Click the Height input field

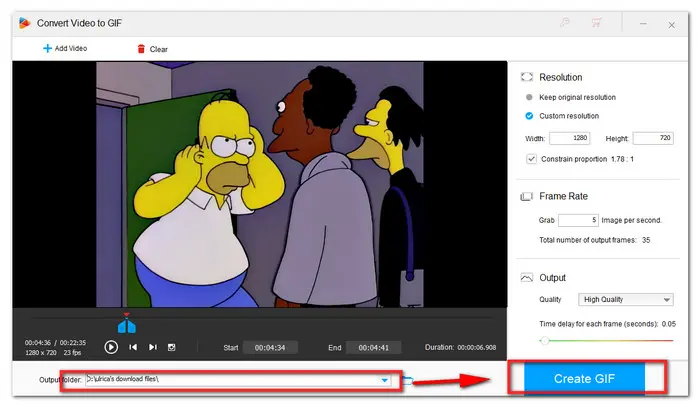coord(653,138)
